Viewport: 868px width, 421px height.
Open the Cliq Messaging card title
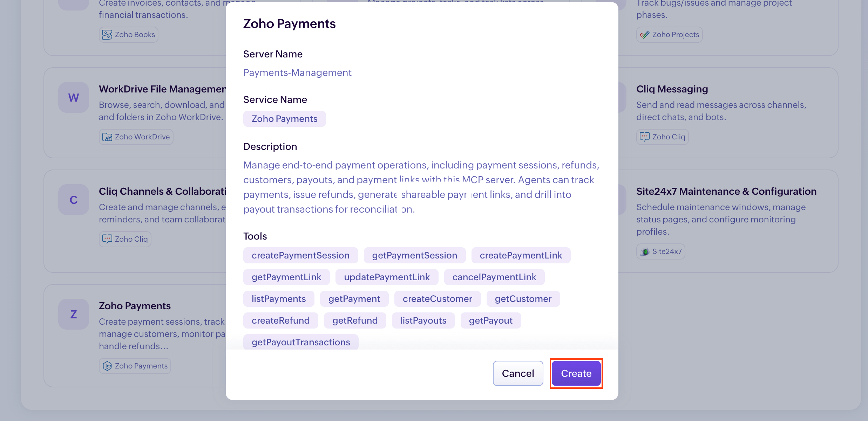click(x=672, y=89)
